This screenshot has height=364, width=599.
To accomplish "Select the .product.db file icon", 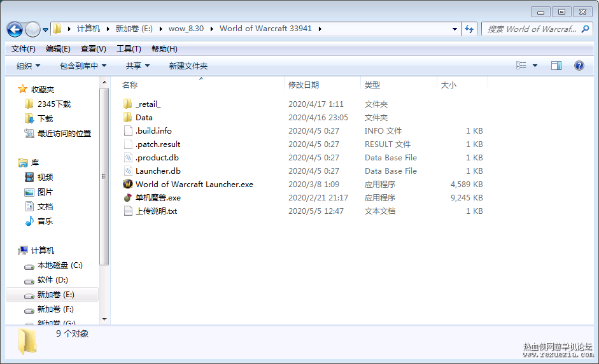I will click(x=128, y=157).
